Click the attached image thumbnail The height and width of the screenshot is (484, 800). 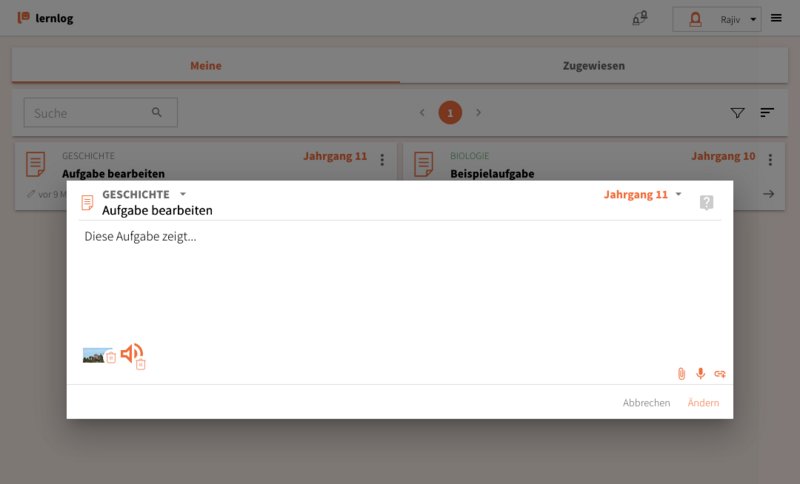pyautogui.click(x=93, y=355)
